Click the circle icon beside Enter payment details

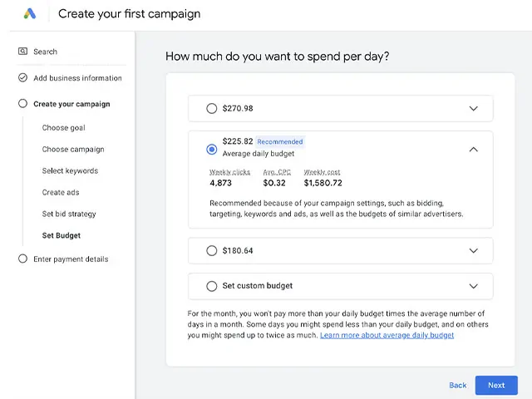click(x=22, y=259)
